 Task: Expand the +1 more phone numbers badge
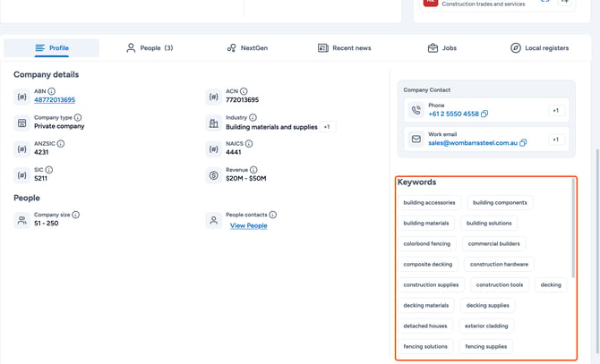555,110
